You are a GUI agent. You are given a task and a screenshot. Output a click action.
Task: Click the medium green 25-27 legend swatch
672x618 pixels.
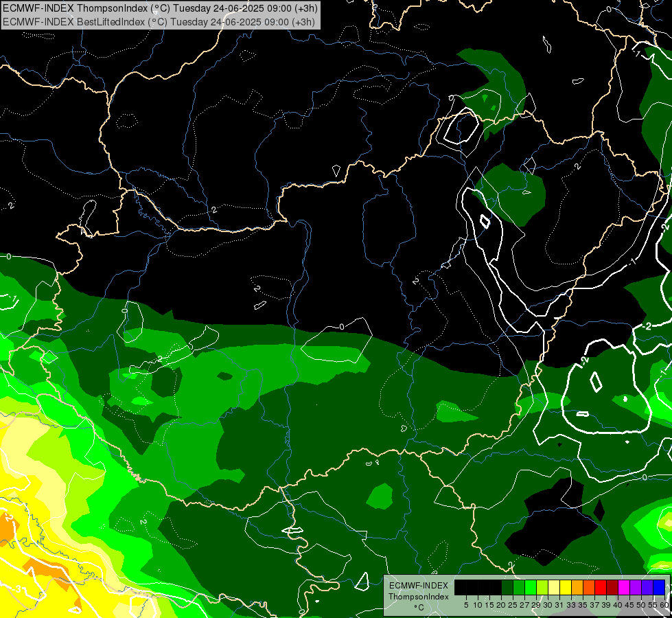click(519, 588)
